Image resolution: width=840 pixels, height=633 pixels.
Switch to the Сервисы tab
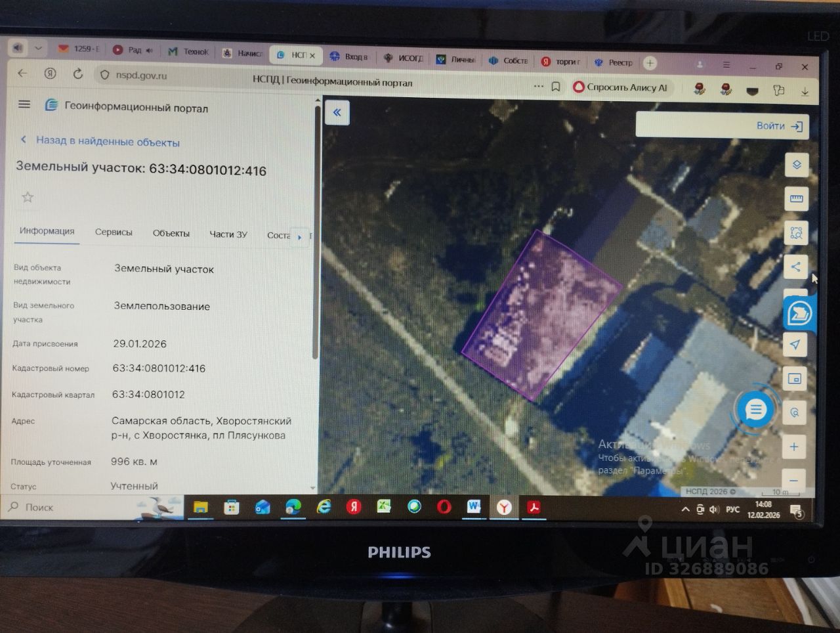coord(114,232)
